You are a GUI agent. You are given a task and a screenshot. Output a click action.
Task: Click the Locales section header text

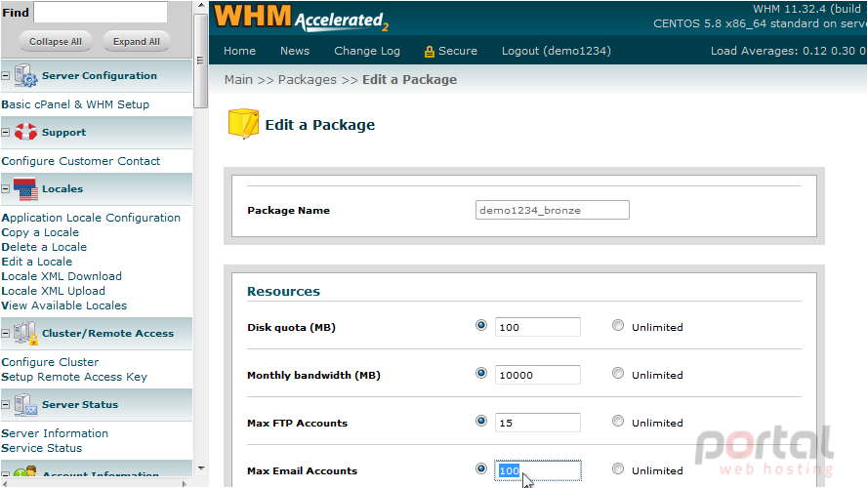(x=62, y=188)
